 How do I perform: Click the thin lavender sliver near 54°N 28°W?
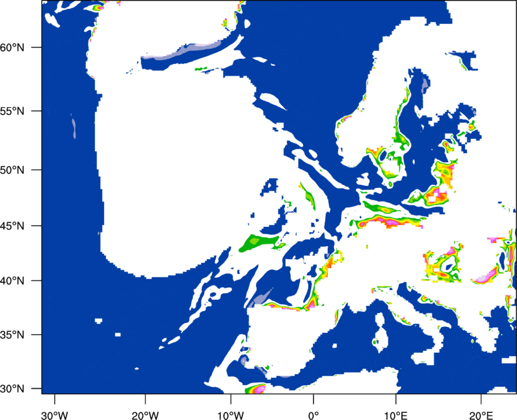coord(74,128)
